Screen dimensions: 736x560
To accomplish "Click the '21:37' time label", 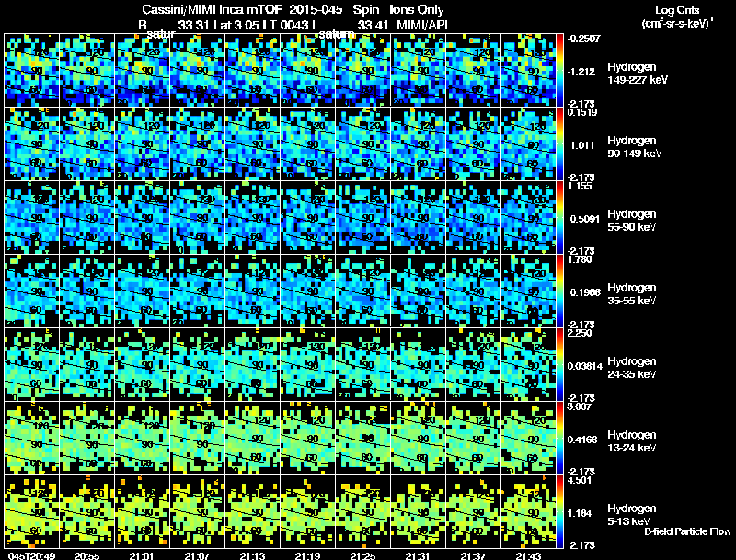I will pyautogui.click(x=473, y=555).
